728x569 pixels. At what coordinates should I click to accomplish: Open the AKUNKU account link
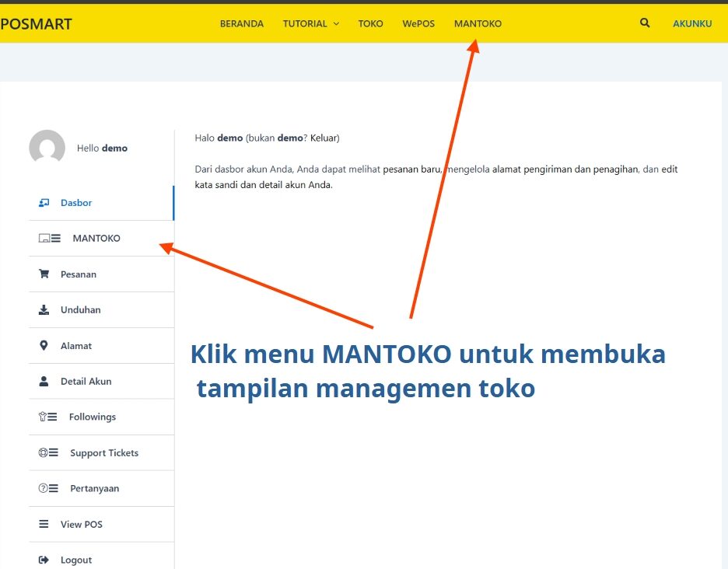[x=691, y=24]
